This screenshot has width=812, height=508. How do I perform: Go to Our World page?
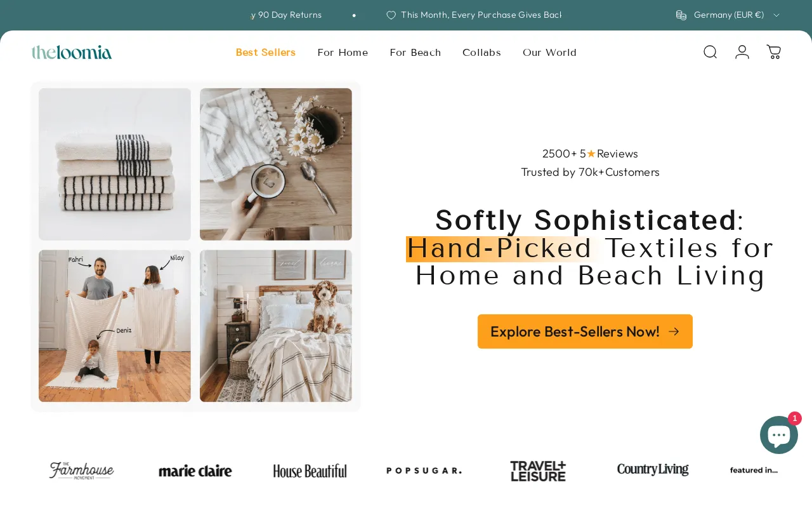[549, 52]
